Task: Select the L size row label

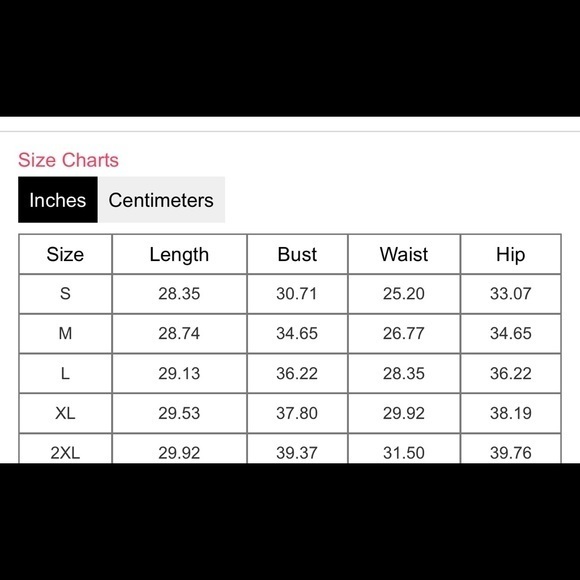Action: [x=65, y=374]
